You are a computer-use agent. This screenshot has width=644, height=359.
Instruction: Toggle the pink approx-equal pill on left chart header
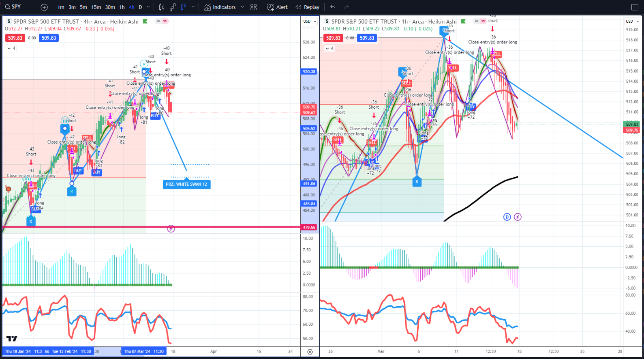click(165, 21)
